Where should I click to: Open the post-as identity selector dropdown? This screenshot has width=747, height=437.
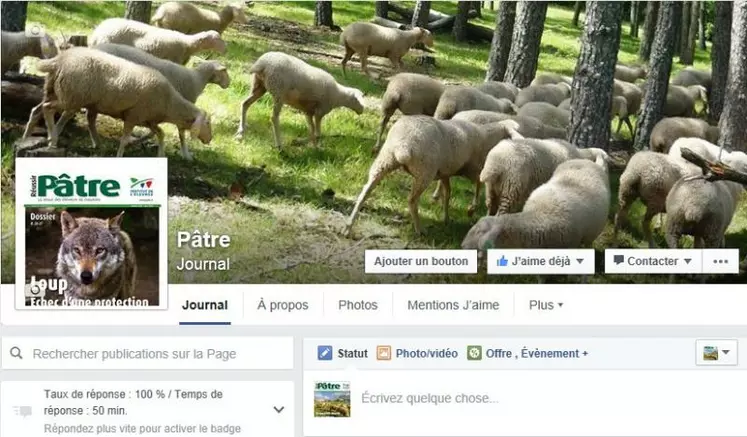click(x=717, y=353)
